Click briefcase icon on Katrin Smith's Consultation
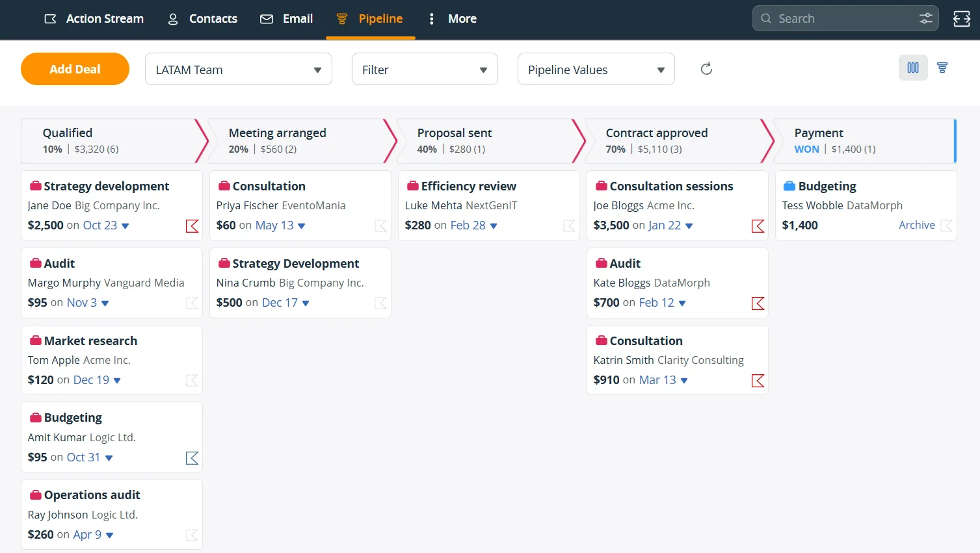Viewport: 980px width, 553px height. 602,341
